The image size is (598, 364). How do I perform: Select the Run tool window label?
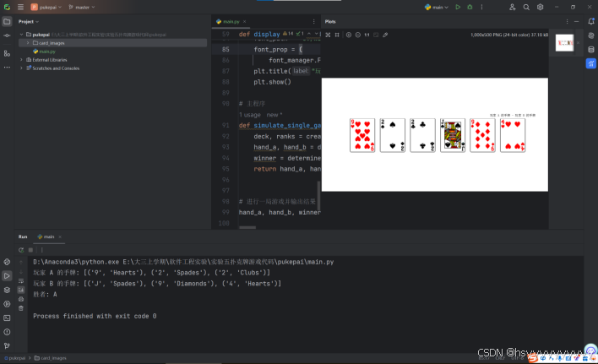[23, 236]
